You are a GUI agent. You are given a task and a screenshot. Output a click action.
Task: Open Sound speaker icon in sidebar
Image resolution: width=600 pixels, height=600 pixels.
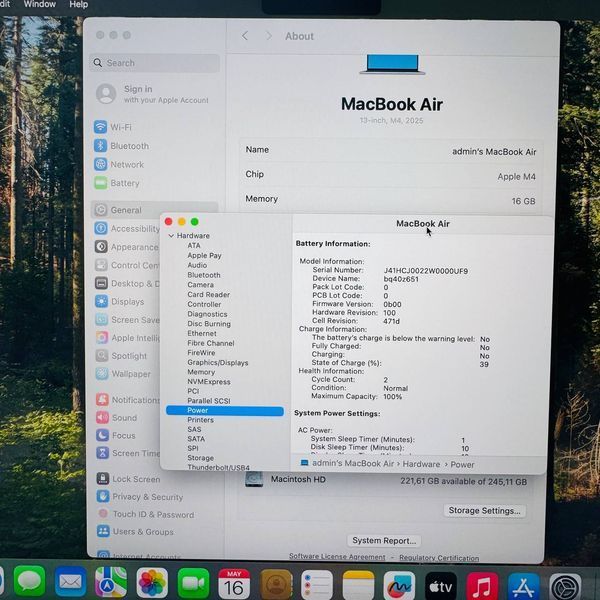point(102,417)
